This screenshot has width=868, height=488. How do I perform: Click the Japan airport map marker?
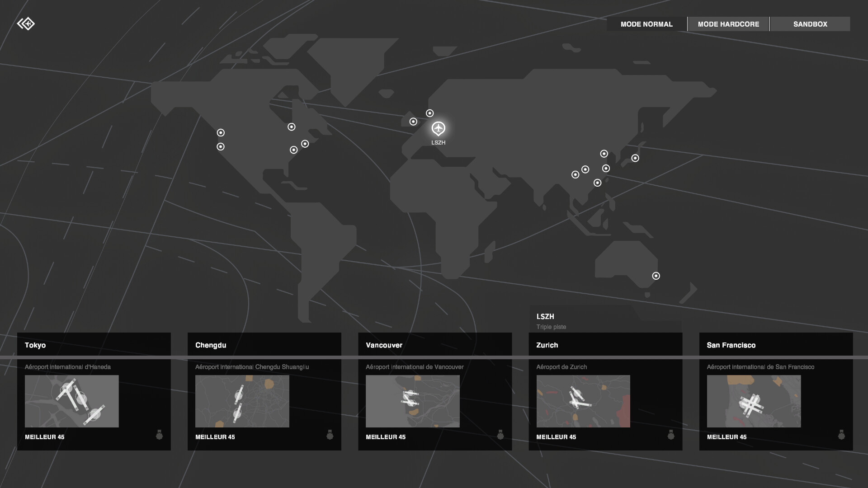click(635, 158)
